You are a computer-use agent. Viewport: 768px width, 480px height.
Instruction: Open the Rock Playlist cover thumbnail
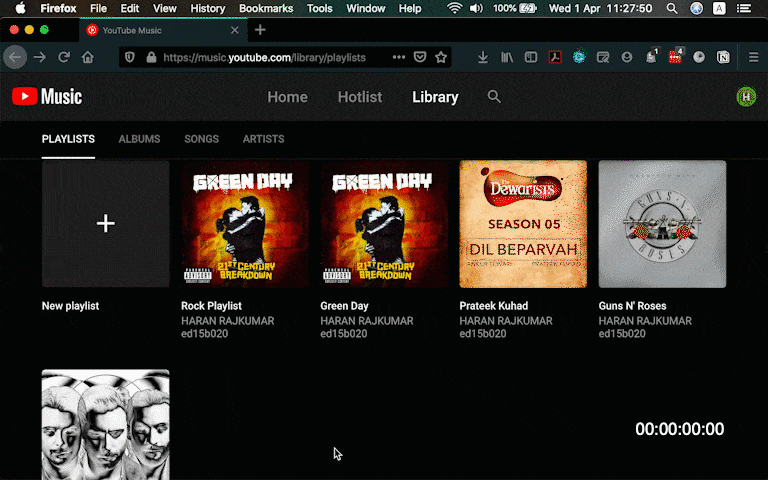tap(245, 224)
